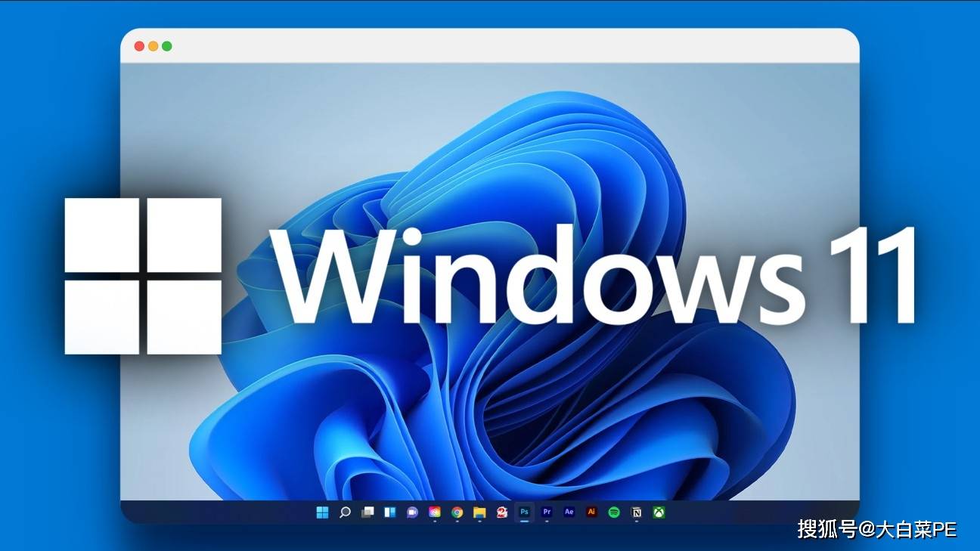Open After Effects

(x=567, y=512)
